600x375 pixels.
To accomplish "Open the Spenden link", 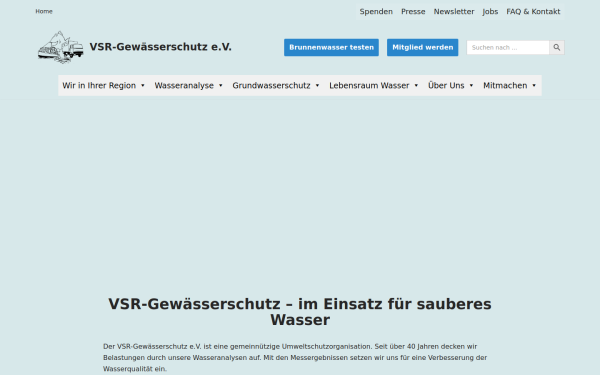I will (376, 11).
